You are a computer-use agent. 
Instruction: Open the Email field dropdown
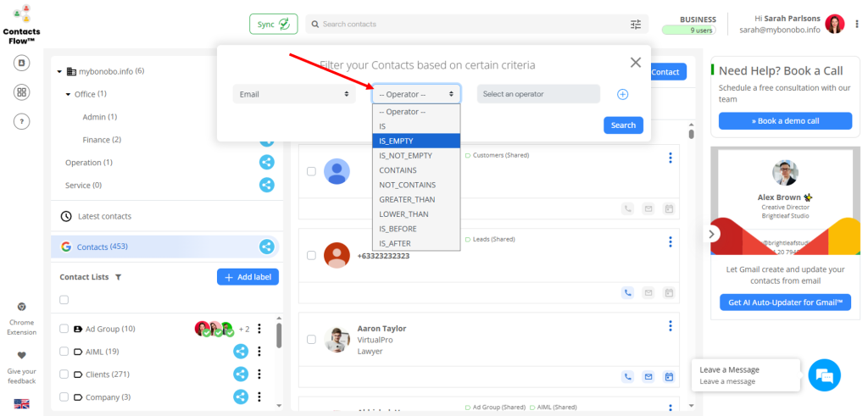click(x=293, y=94)
